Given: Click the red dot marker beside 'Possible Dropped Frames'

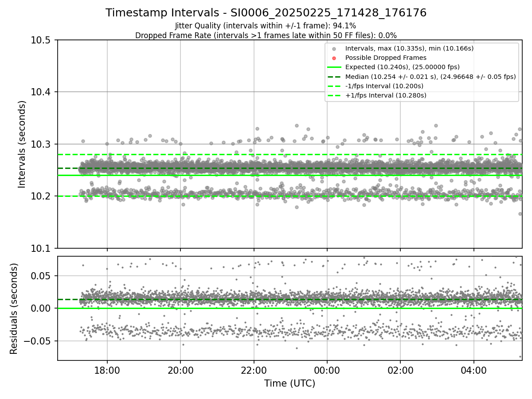Looking at the screenshot, I should (334, 58).
